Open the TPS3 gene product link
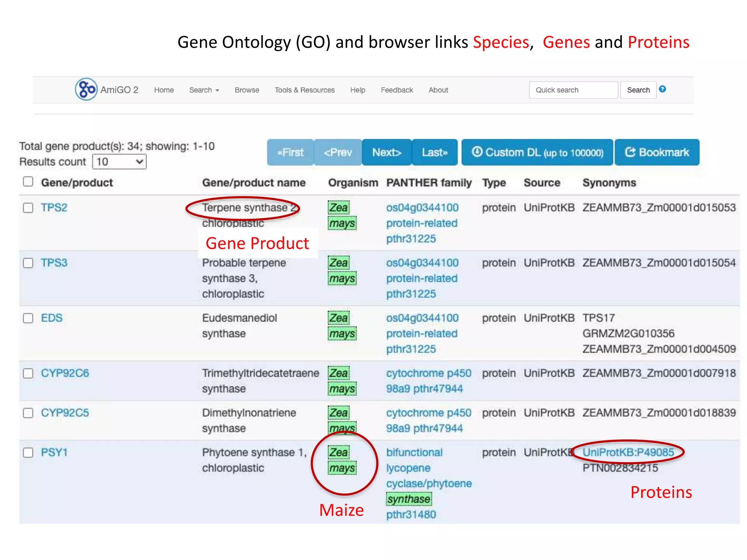 point(54,262)
